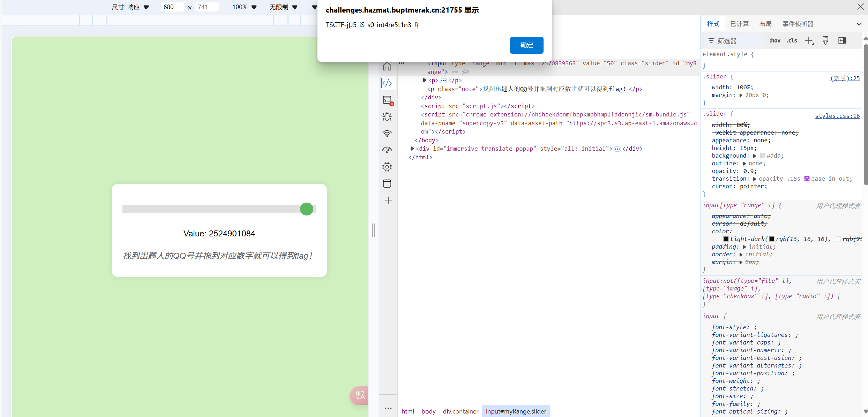Toggle the computed styles sidebar icon
The width and height of the screenshot is (868, 417).
[842, 41]
